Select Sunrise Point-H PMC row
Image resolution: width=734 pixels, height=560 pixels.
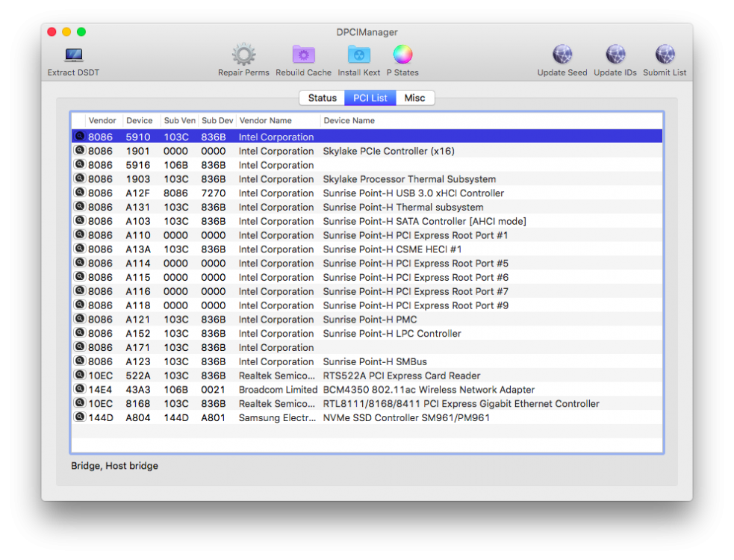pyautogui.click(x=367, y=320)
